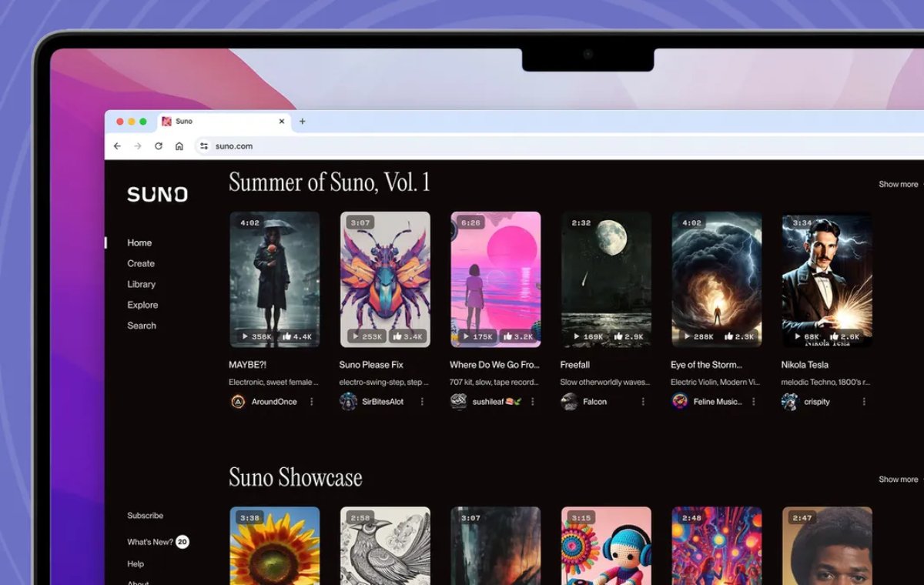Click What's New? in sidebar
The height and width of the screenshot is (585, 924).
pos(150,542)
